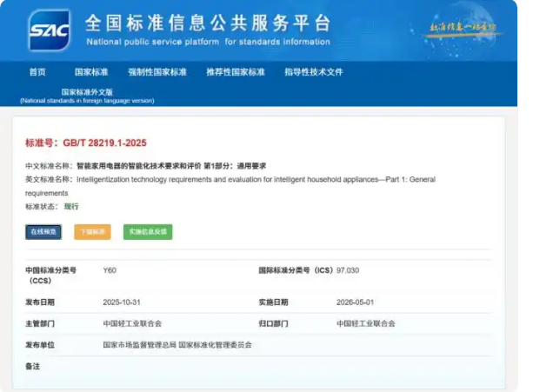The height and width of the screenshot is (392, 533).
Task: Click the English standard name text
Action: point(230,186)
